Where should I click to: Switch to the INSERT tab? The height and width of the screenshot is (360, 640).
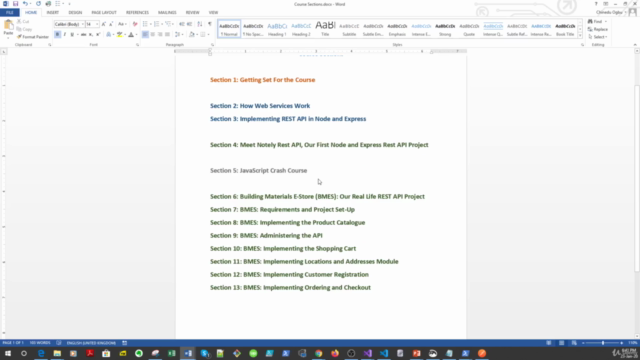(x=53, y=13)
